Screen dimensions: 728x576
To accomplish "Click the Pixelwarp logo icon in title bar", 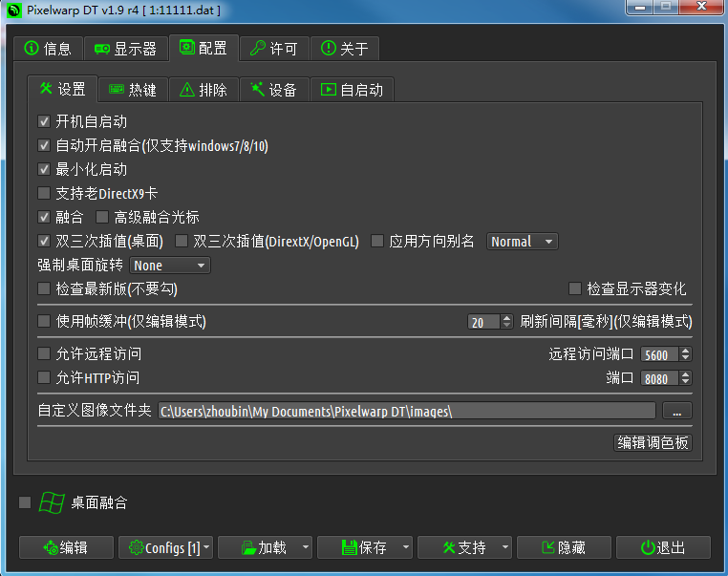I will [x=13, y=11].
